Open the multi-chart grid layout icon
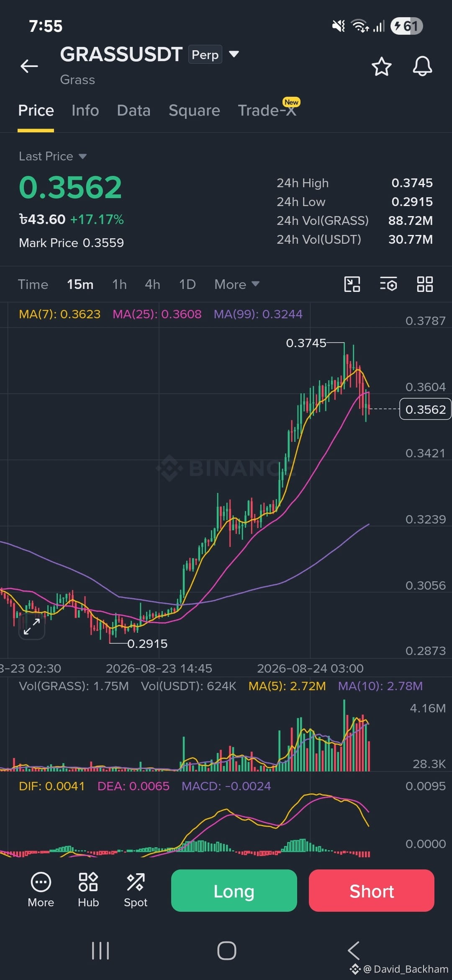 pyautogui.click(x=425, y=284)
